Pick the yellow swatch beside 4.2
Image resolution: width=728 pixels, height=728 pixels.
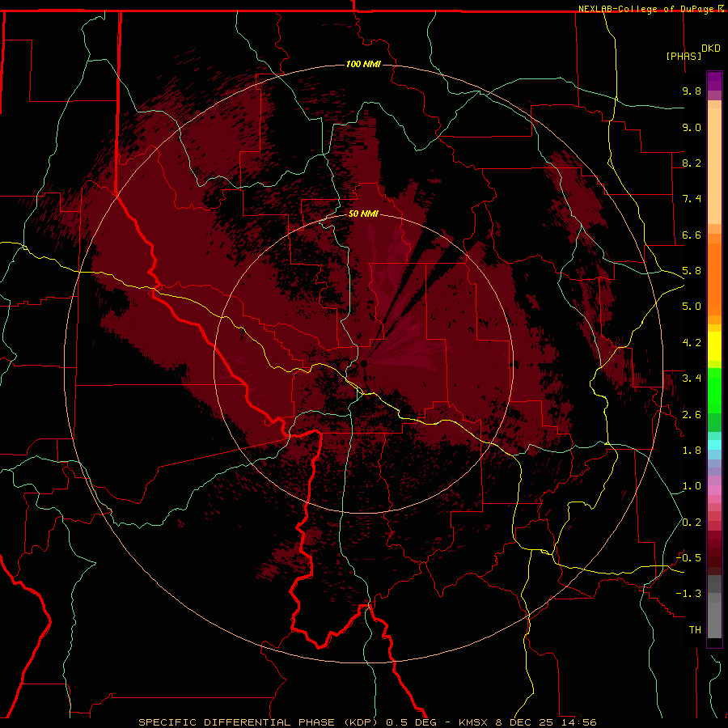[x=714, y=346]
